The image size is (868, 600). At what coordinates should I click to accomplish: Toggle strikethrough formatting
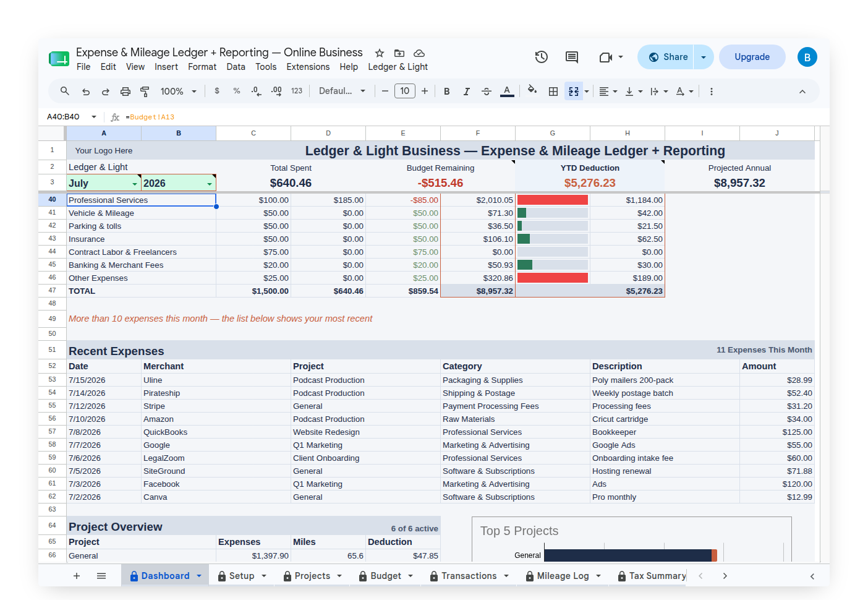(487, 92)
